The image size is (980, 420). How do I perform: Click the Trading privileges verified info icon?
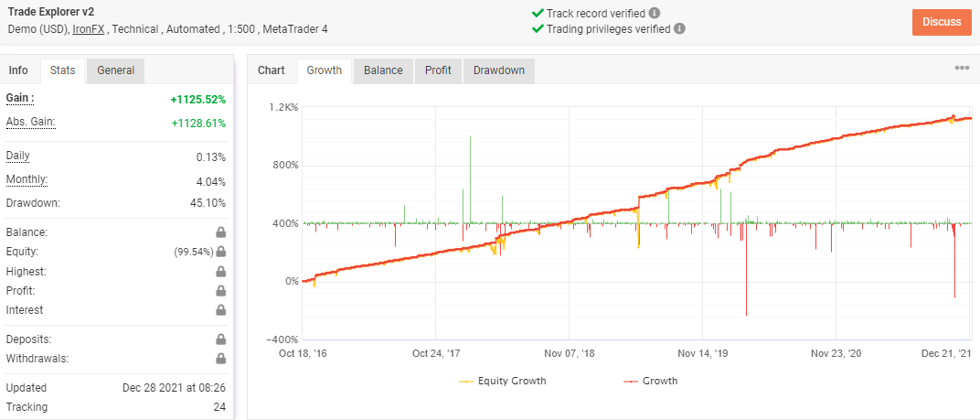[x=679, y=28]
